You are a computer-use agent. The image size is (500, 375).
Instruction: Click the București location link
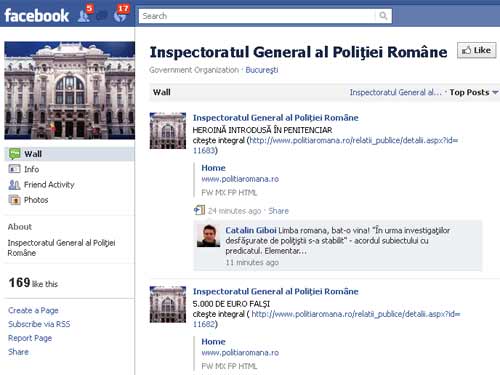point(262,70)
